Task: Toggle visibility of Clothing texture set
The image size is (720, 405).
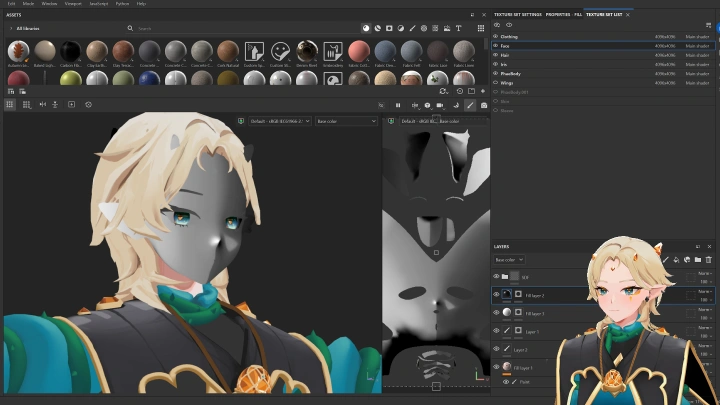Action: (495, 36)
